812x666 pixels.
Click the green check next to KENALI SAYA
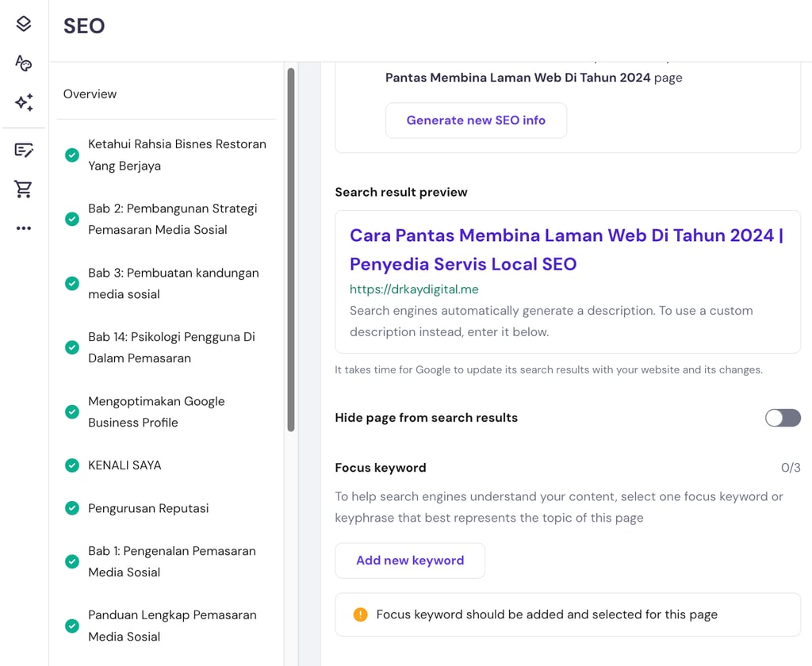click(x=72, y=465)
